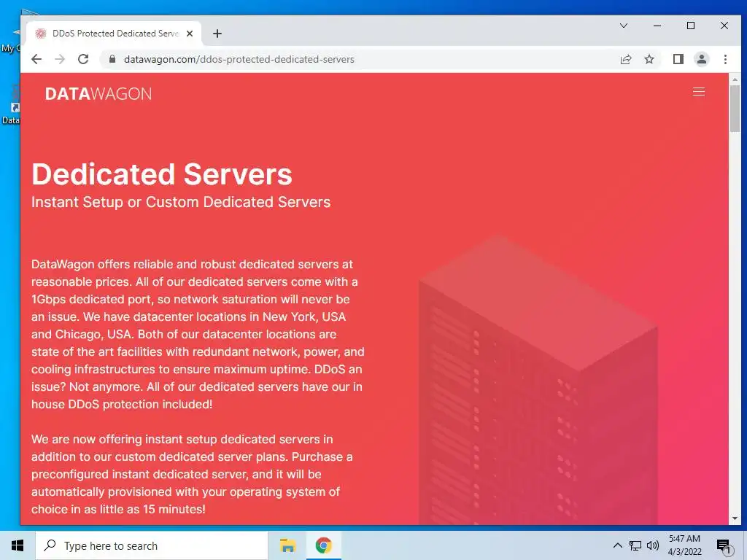Open network status tray icon

click(635, 545)
